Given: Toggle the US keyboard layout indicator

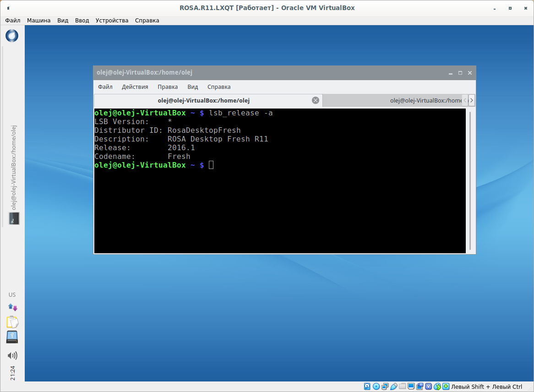Looking at the screenshot, I should (x=12, y=294).
